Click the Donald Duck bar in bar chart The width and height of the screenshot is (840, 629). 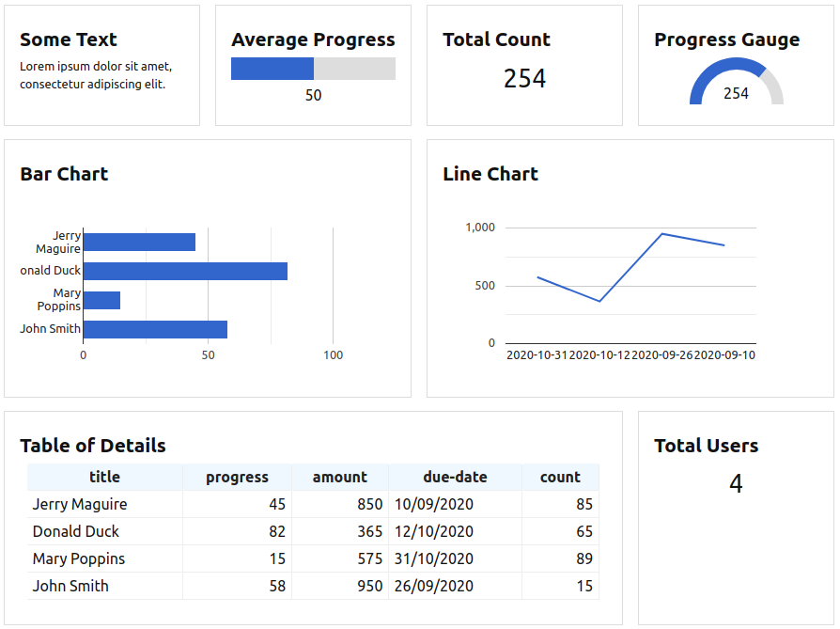185,272
